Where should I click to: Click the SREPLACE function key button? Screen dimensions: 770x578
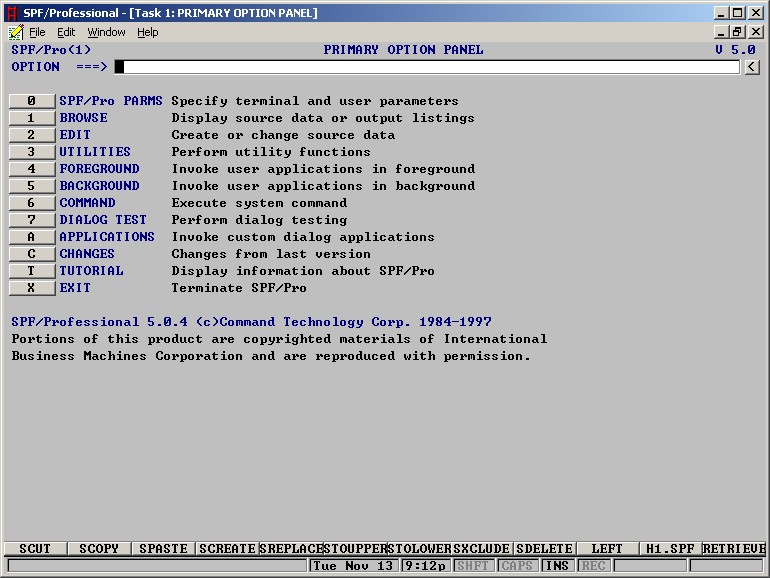[x=291, y=549]
